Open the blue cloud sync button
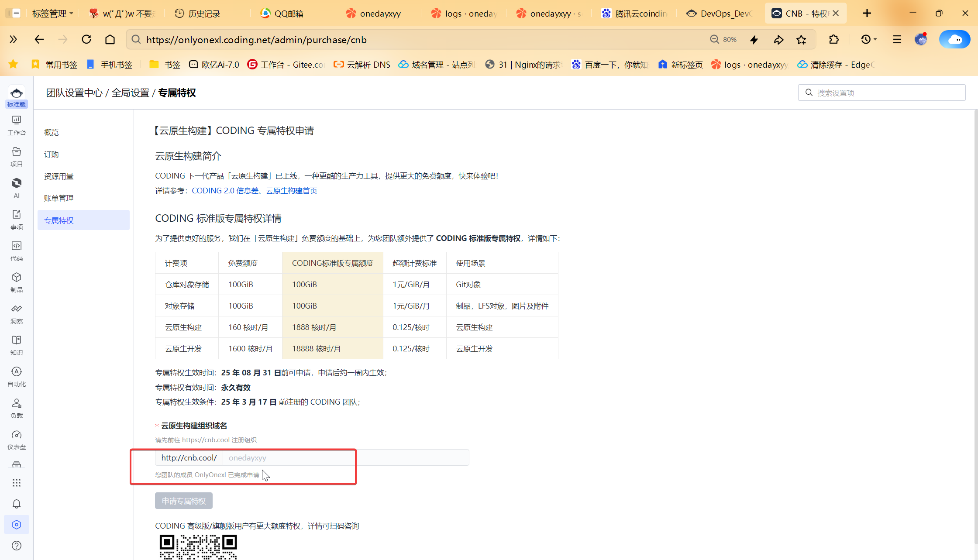The width and height of the screenshot is (978, 560). point(955,40)
